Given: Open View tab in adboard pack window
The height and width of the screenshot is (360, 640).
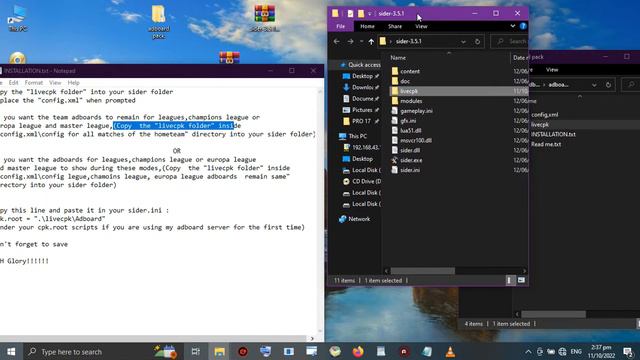Looking at the screenshot, I should click(x=552, y=70).
